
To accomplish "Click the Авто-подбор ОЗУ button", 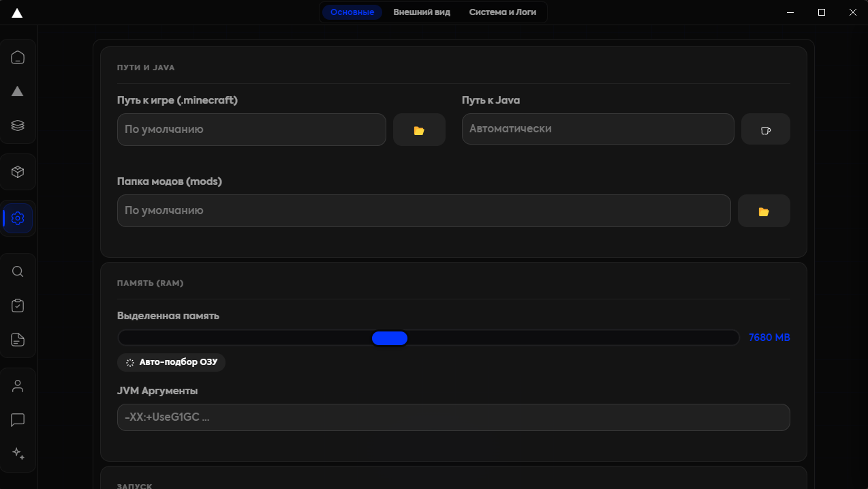I will point(171,362).
